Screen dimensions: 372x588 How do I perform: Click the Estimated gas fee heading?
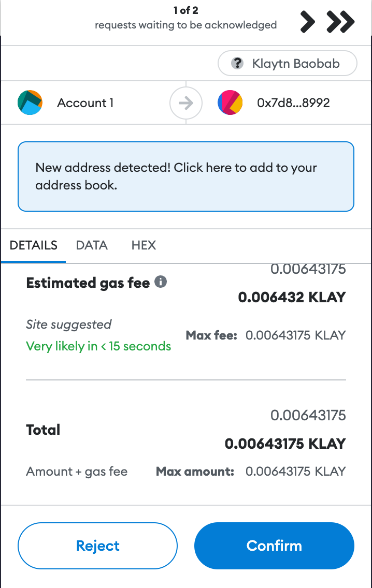click(x=88, y=283)
